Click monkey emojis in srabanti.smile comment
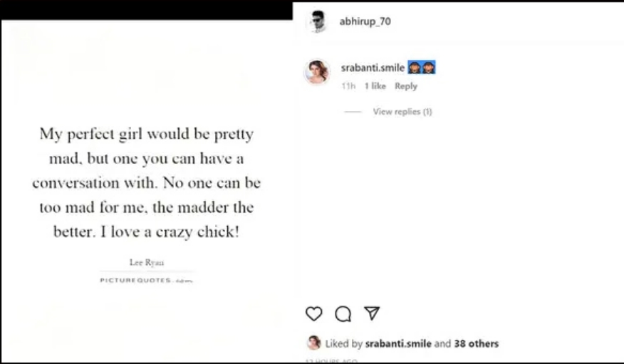624x364 pixels. pos(422,67)
